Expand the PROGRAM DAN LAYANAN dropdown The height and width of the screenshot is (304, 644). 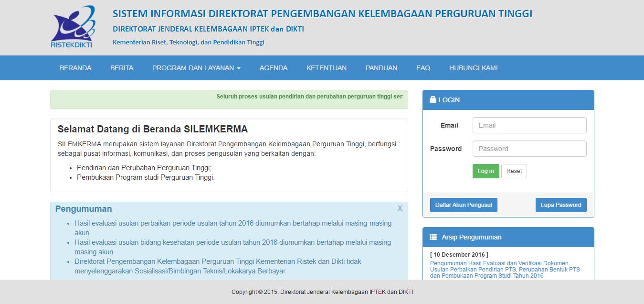196,68
